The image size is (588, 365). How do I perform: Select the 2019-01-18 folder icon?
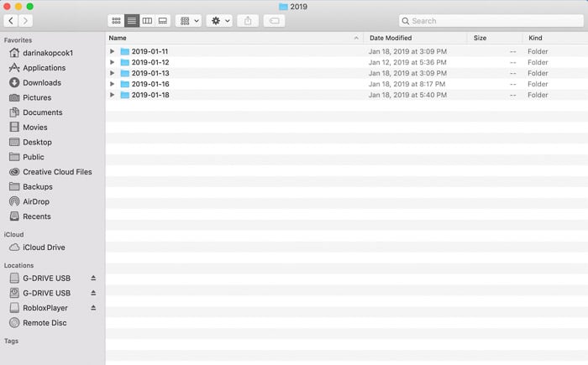(x=125, y=95)
